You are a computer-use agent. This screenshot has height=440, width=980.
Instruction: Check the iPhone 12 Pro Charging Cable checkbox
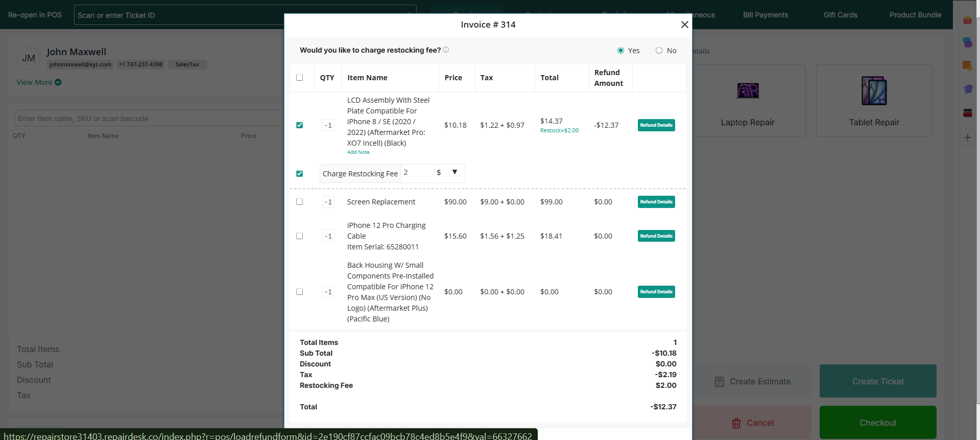(299, 236)
